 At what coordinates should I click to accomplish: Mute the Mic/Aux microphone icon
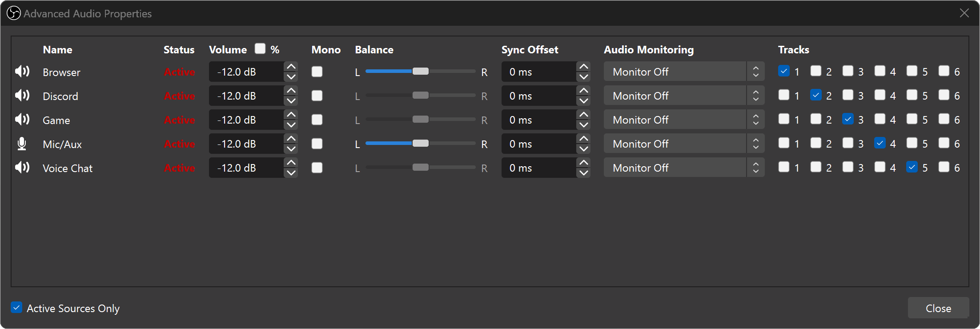coord(22,144)
